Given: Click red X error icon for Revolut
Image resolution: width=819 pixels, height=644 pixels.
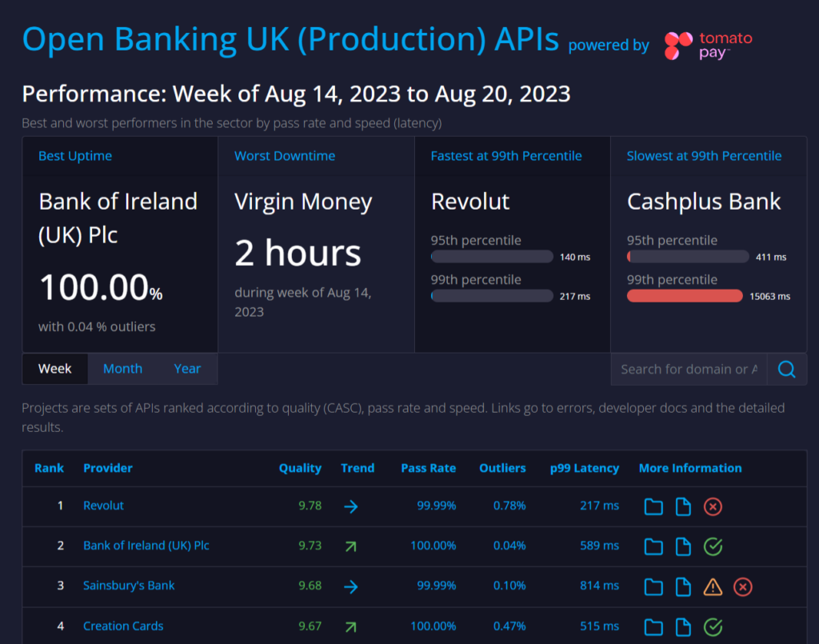Looking at the screenshot, I should pyautogui.click(x=713, y=506).
